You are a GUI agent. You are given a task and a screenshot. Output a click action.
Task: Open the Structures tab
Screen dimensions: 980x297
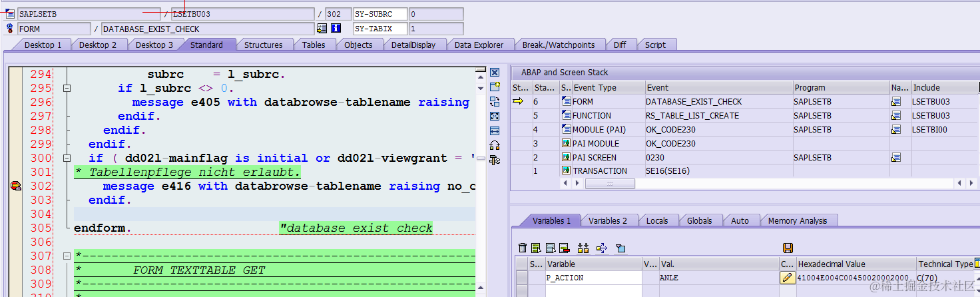264,45
